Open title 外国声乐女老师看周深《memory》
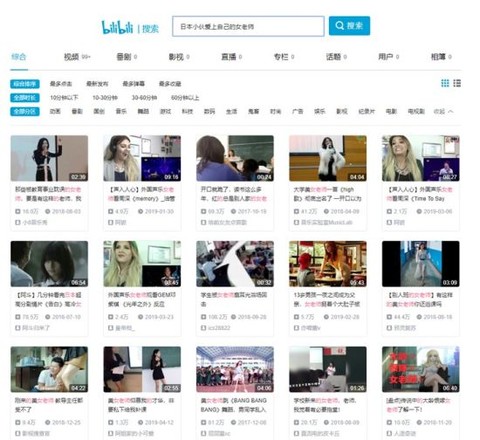 click(142, 194)
